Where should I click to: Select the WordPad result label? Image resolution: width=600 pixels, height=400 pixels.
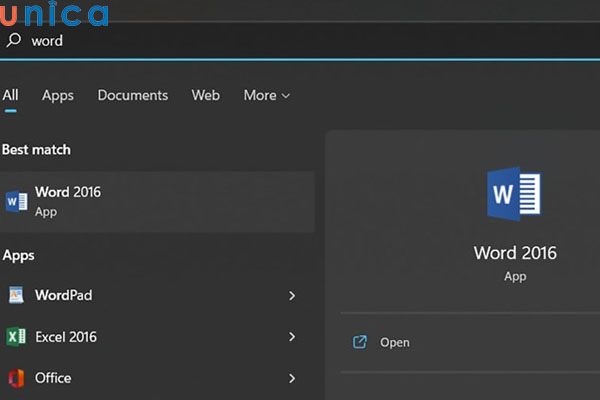64,296
